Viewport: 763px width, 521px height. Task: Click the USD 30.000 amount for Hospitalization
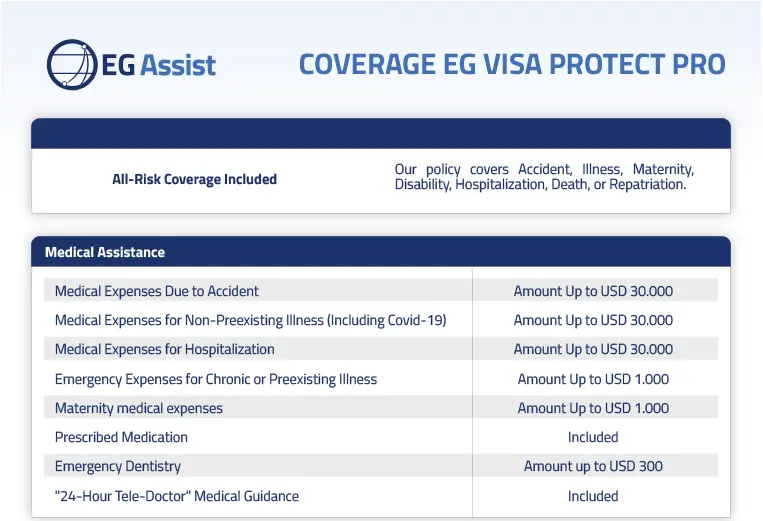coord(593,349)
